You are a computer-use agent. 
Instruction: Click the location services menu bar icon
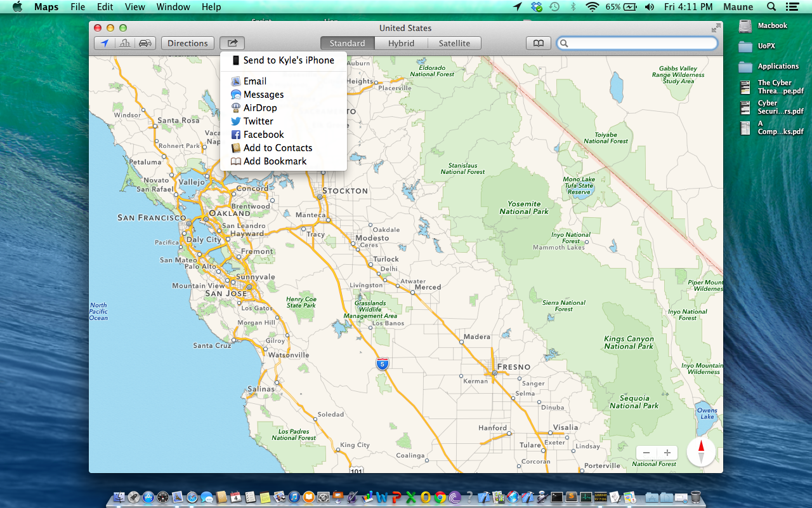(518, 7)
